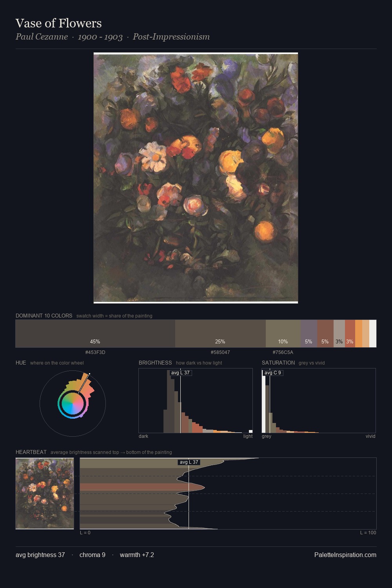The height and width of the screenshot is (588, 392).
Task: Click the 'DOMINANT 10 COLORS' heading
Action: tap(44, 316)
